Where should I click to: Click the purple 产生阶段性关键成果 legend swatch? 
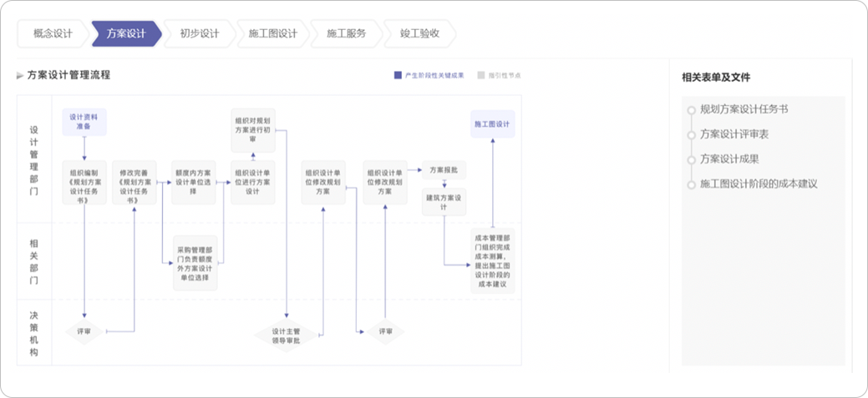point(398,75)
